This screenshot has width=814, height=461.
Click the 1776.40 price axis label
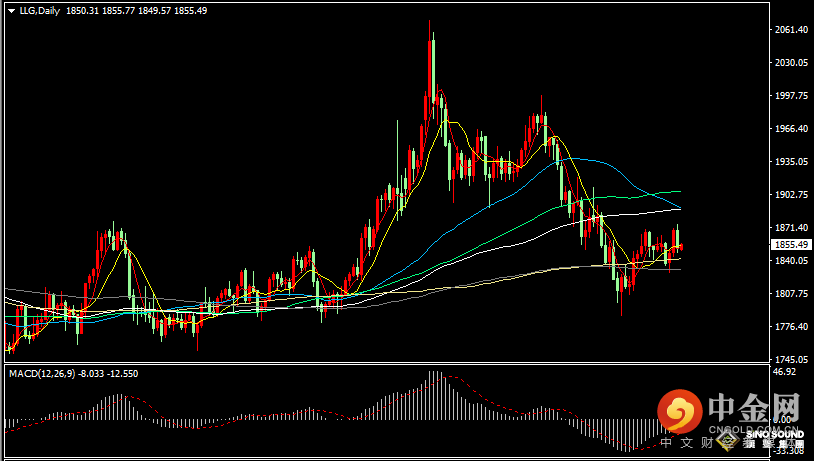790,327
